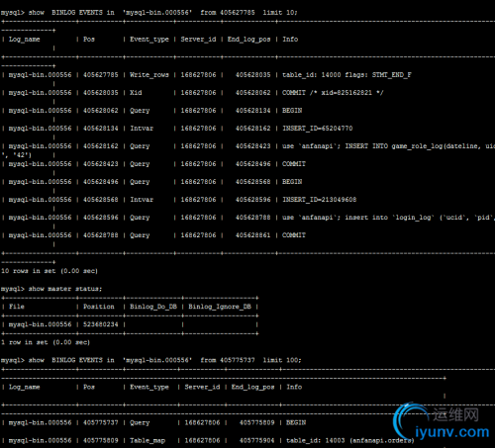The height and width of the screenshot is (448, 495).
Task: Select the 'INSERT_ID=213049608' Info value
Action: point(320,200)
